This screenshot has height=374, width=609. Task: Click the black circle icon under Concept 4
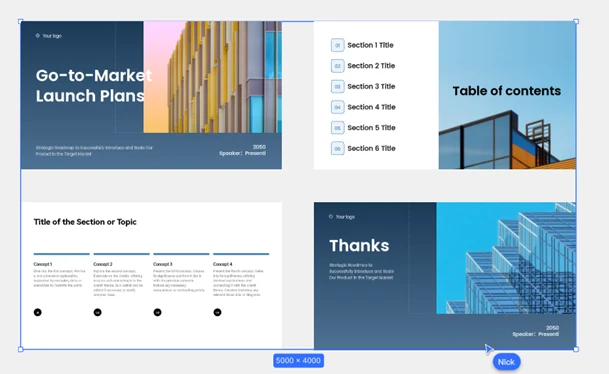(218, 312)
